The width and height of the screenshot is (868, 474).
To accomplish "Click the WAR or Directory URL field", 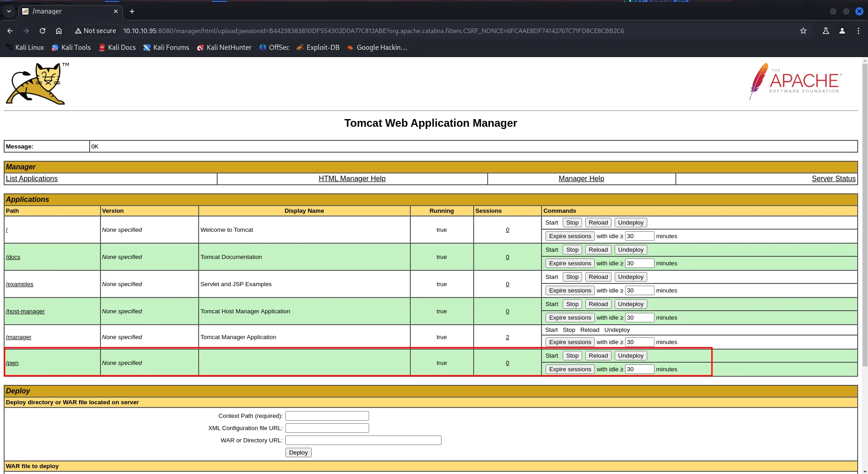I will coord(363,440).
